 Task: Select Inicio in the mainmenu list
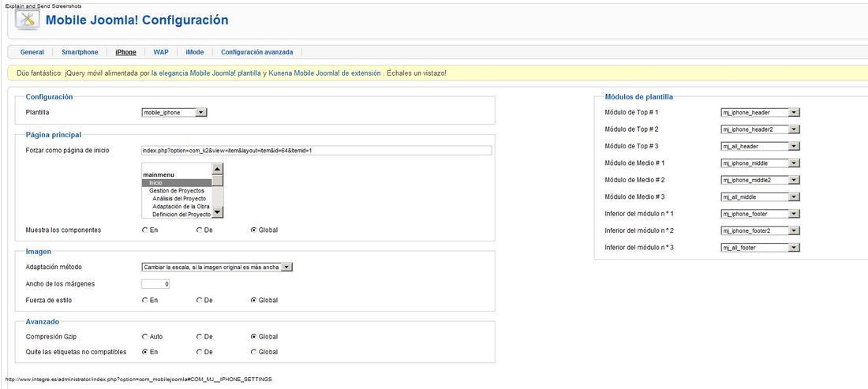177,182
